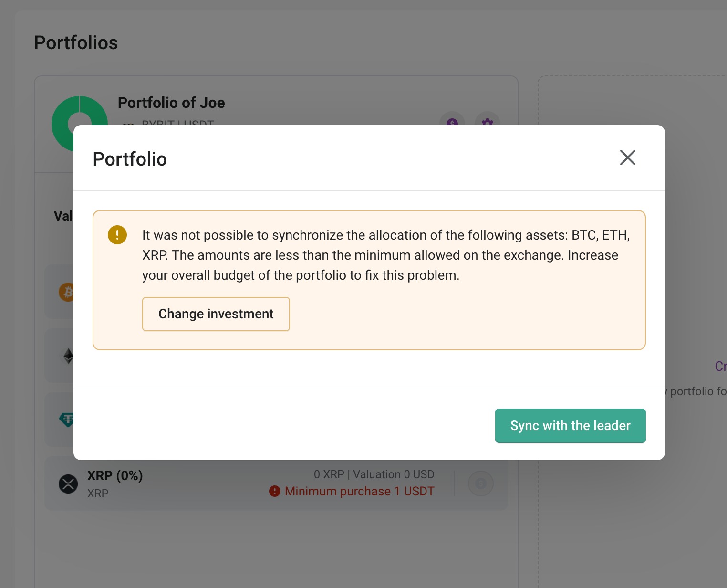The height and width of the screenshot is (588, 727).
Task: Click the Tether USDT icon
Action: click(x=67, y=420)
